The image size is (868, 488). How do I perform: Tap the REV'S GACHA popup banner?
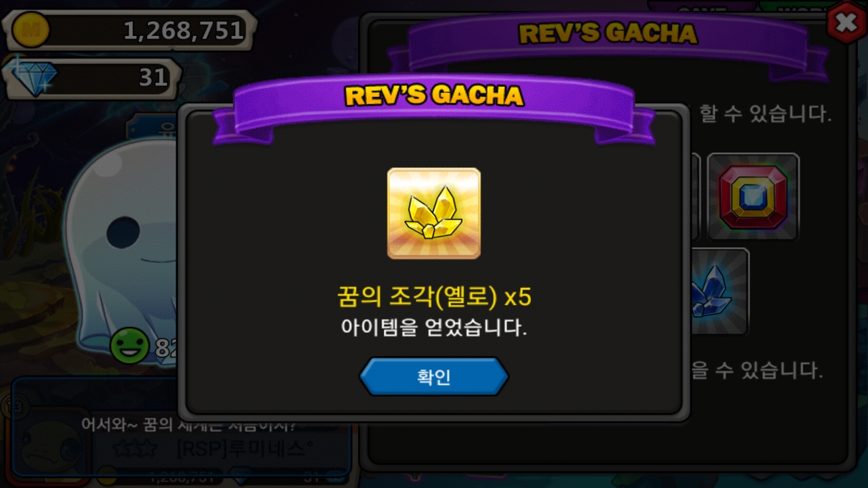coord(434,96)
